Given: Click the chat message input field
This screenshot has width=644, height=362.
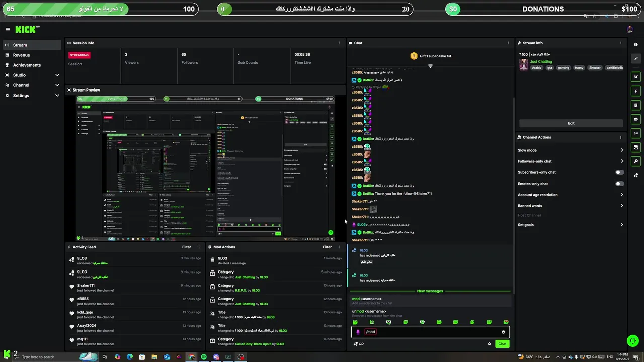Looking at the screenshot, I should (x=430, y=332).
